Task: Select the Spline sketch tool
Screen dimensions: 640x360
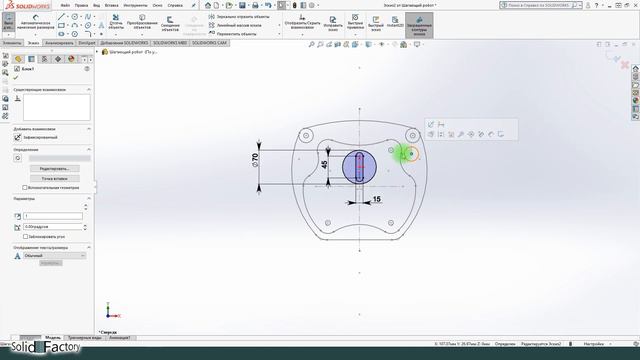Action: point(88,17)
